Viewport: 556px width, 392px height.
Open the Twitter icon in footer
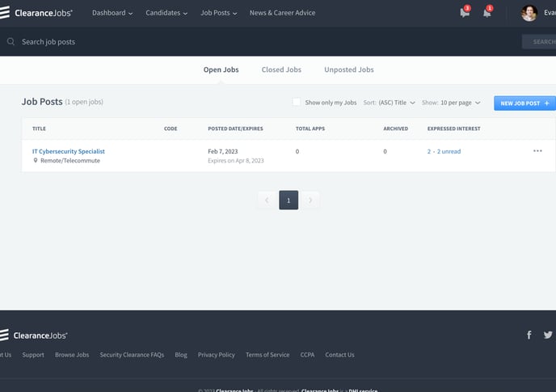[x=548, y=335]
